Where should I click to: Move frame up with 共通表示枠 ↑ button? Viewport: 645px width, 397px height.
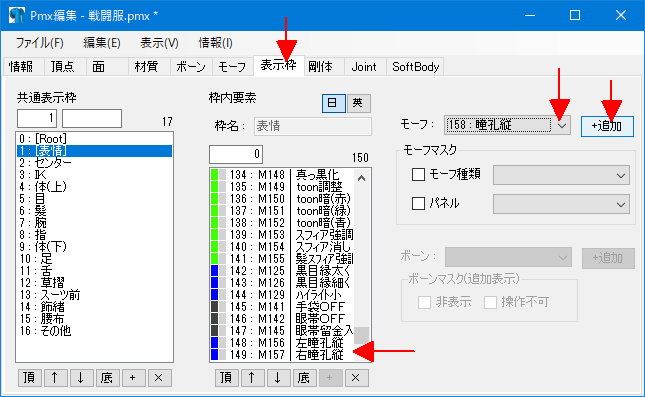coord(55,378)
